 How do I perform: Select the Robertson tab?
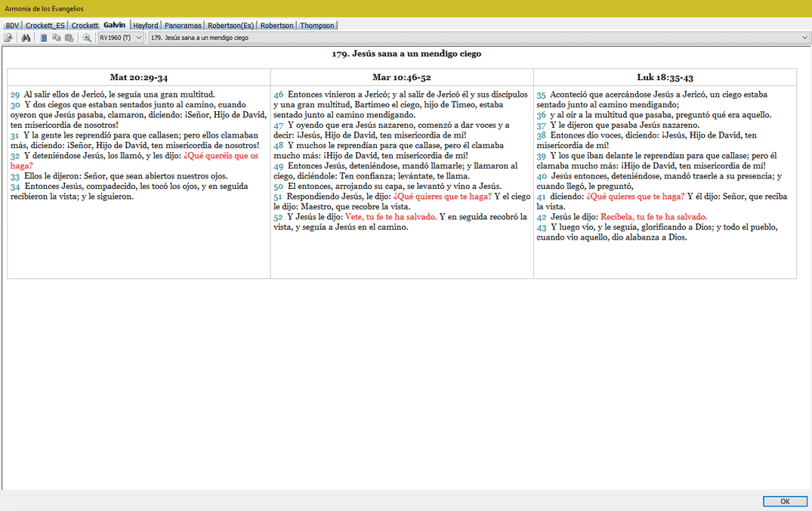coord(276,26)
